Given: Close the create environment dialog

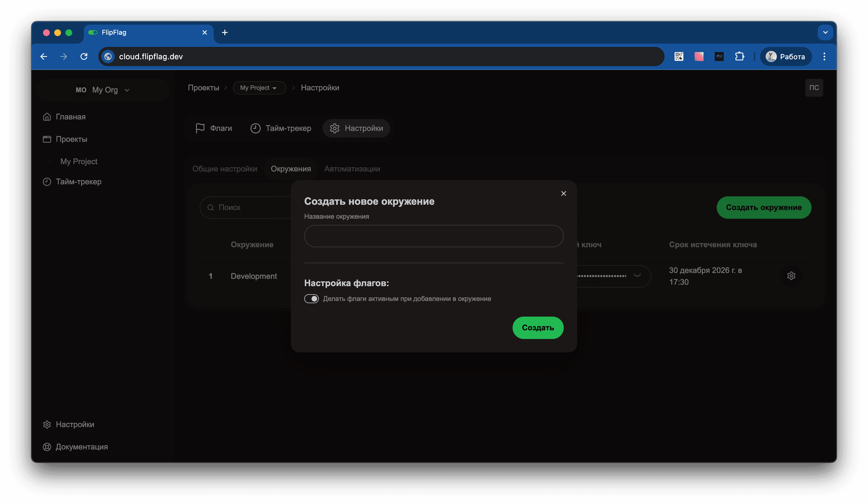Looking at the screenshot, I should 563,194.
